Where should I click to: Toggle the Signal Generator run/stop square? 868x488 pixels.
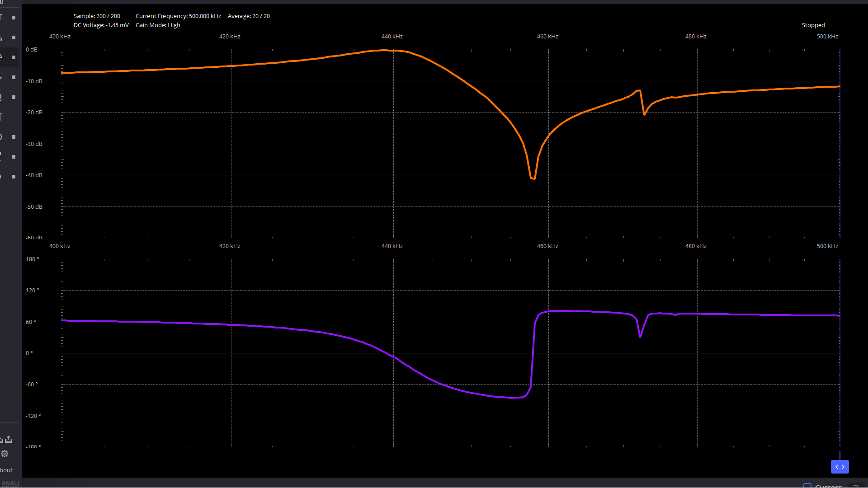pos(14,77)
